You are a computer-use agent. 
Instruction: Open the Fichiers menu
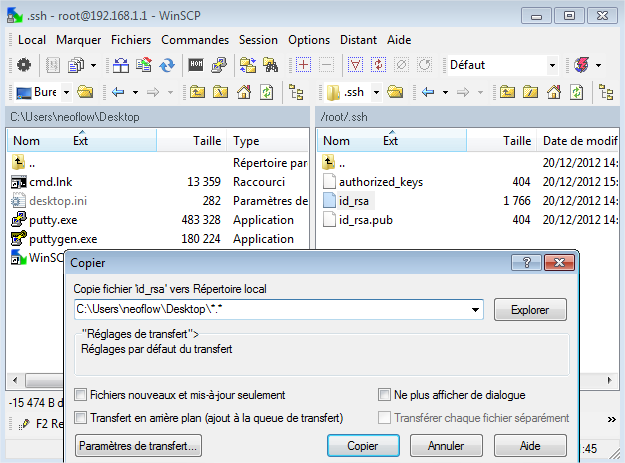click(x=131, y=40)
